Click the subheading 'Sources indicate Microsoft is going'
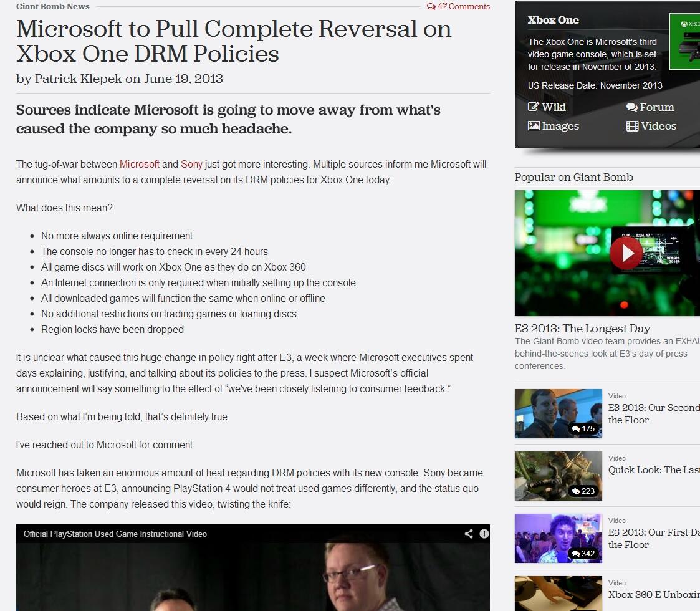700x611 pixels. 228,119
